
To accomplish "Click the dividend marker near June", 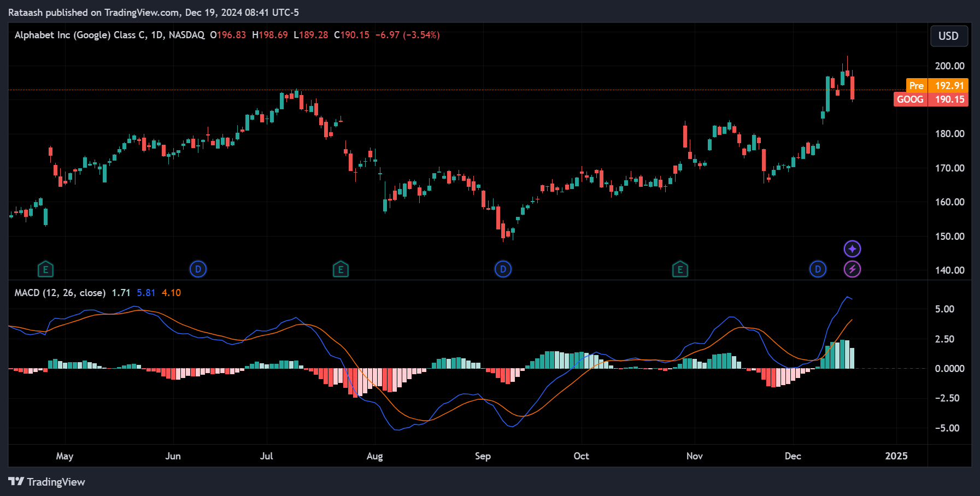I will coord(198,269).
